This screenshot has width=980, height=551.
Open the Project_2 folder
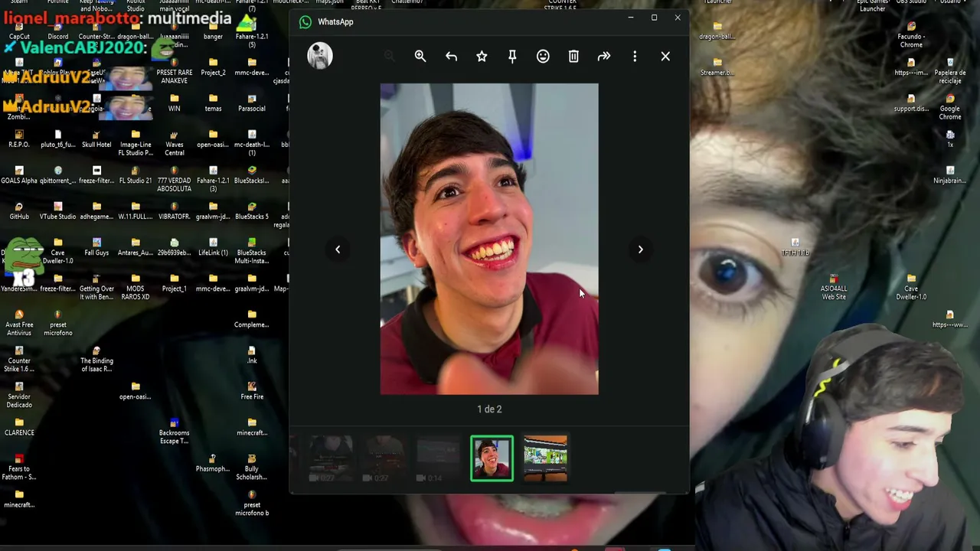click(x=213, y=67)
